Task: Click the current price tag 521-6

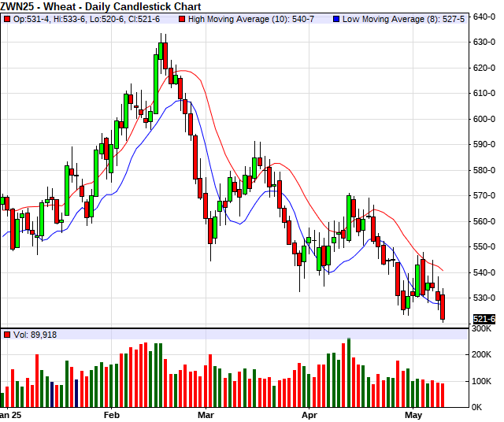Action: tap(484, 319)
